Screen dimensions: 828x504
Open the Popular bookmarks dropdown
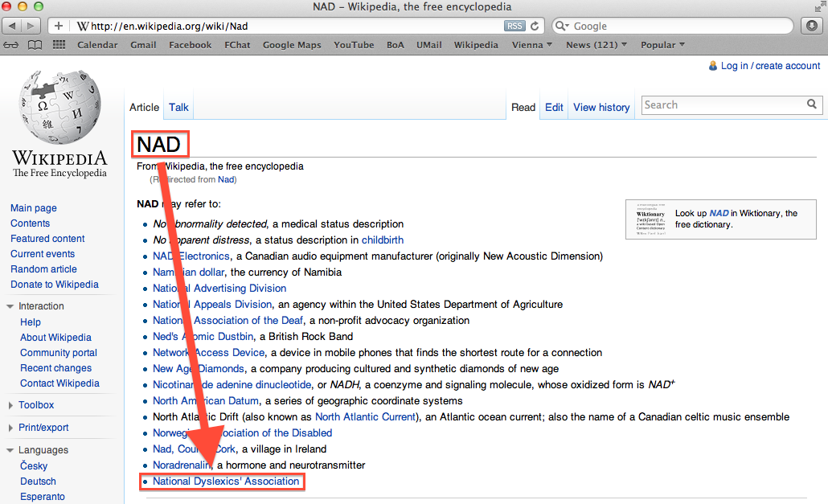point(662,45)
